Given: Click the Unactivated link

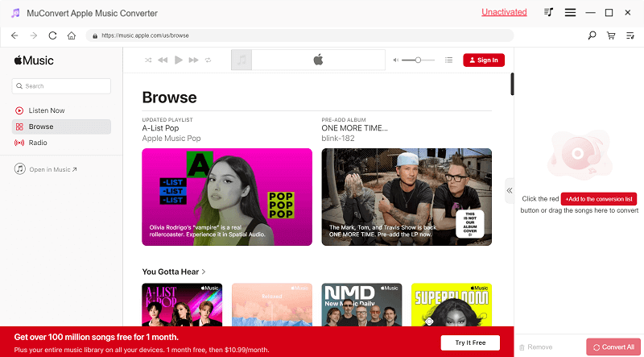Looking at the screenshot, I should (x=504, y=12).
